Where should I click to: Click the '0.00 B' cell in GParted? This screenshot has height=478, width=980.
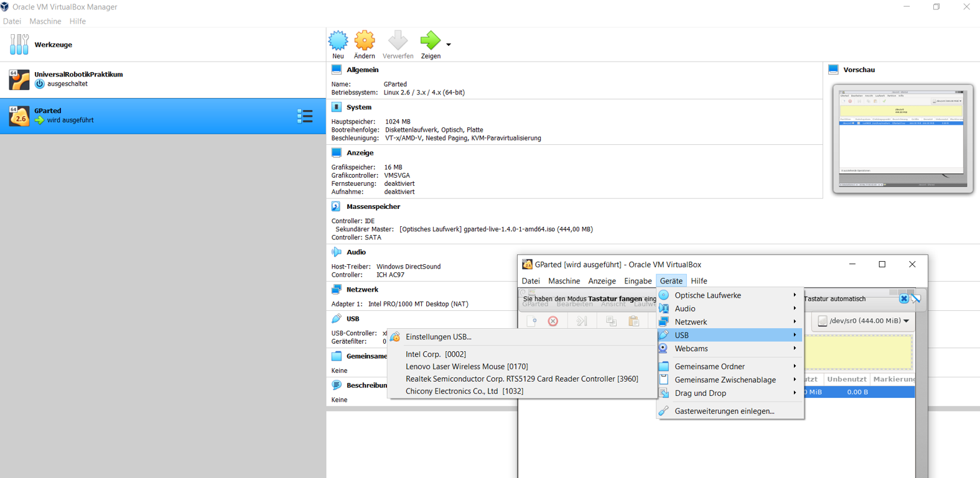pyautogui.click(x=857, y=392)
